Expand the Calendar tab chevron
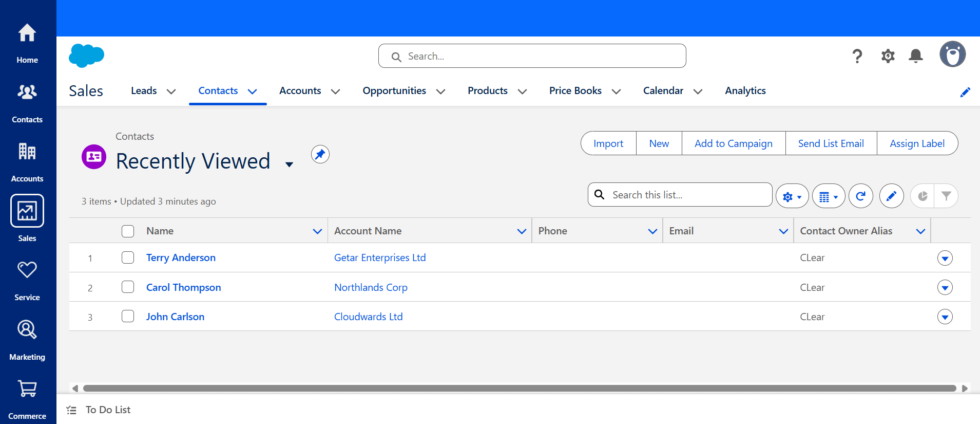This screenshot has height=424, width=980. [698, 91]
